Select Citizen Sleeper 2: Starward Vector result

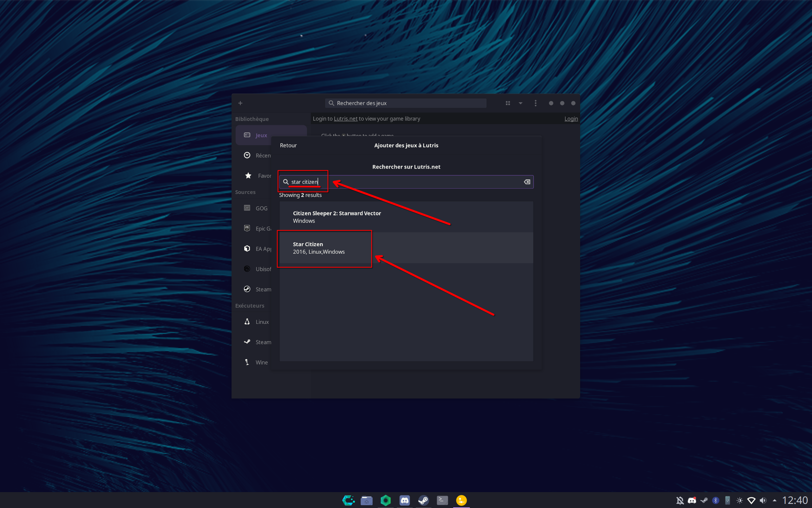406,217
